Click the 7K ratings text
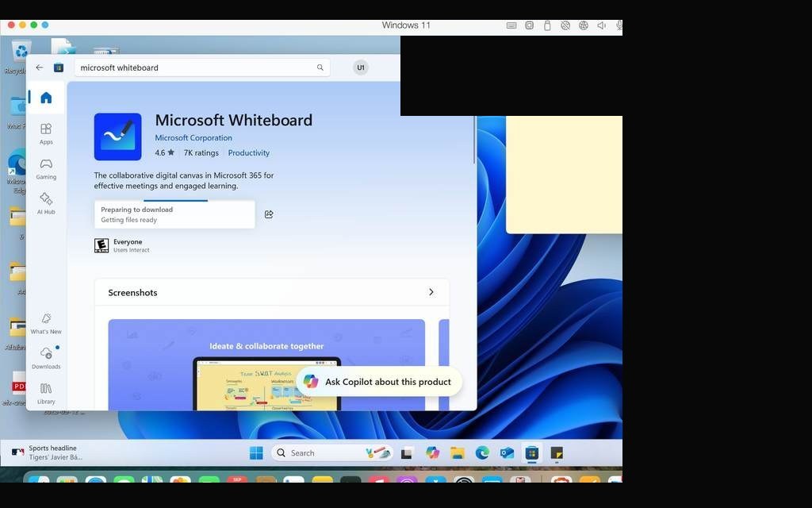 [x=201, y=153]
